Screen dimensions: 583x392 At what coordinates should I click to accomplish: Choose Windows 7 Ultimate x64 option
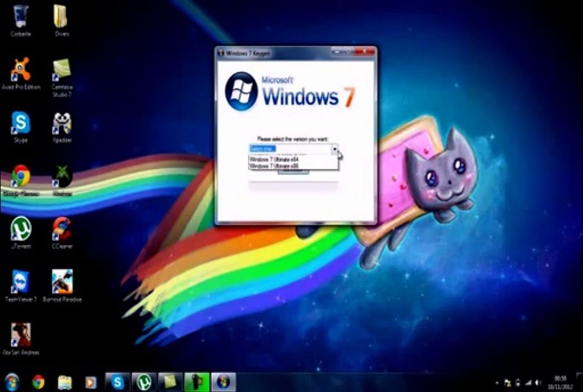[x=293, y=159]
